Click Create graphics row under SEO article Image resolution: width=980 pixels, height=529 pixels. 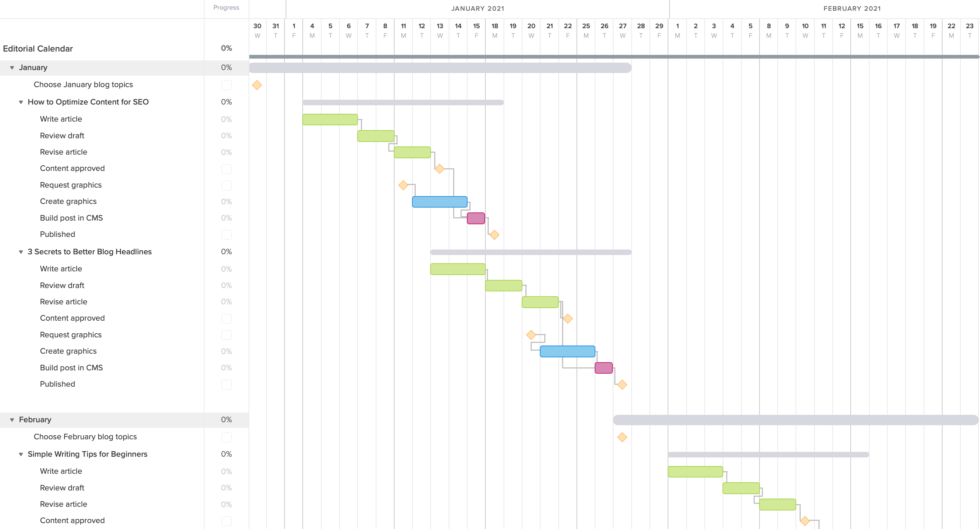[68, 201]
